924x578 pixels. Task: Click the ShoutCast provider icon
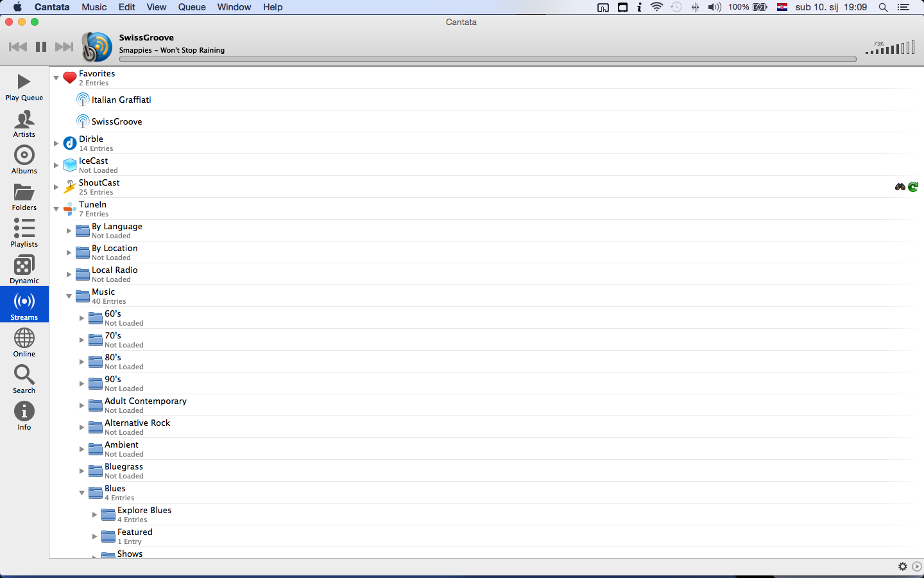pos(70,187)
